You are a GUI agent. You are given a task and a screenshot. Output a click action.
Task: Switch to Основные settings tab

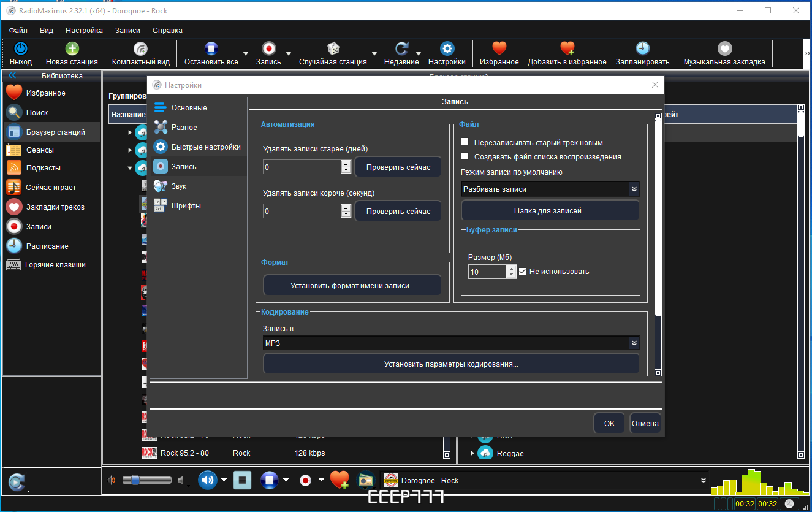(199, 108)
